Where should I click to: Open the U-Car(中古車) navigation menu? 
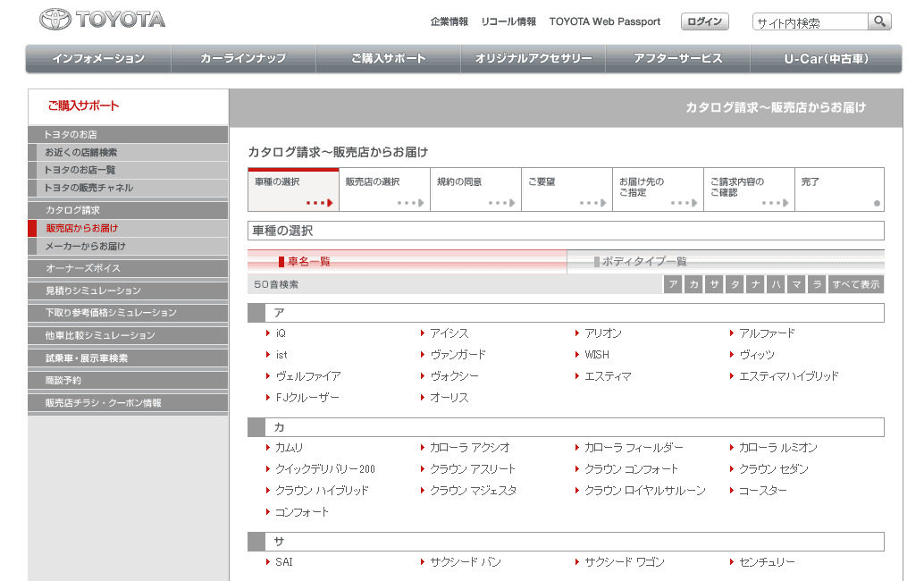[826, 59]
